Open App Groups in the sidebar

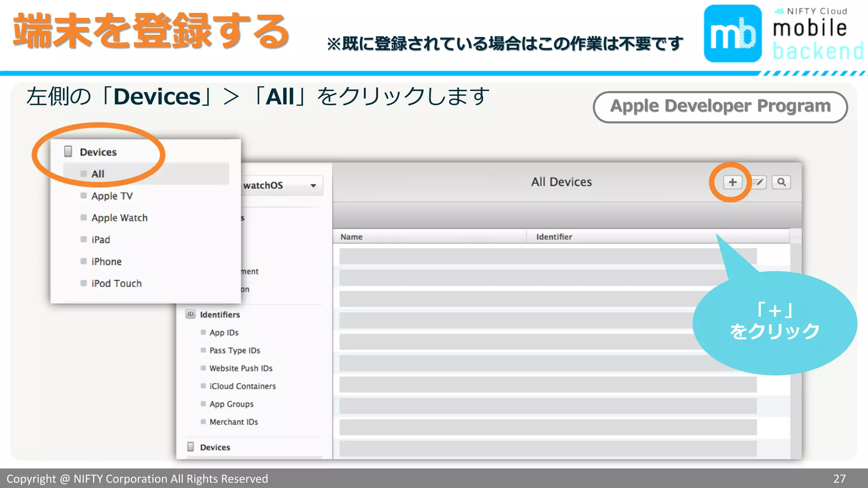231,404
